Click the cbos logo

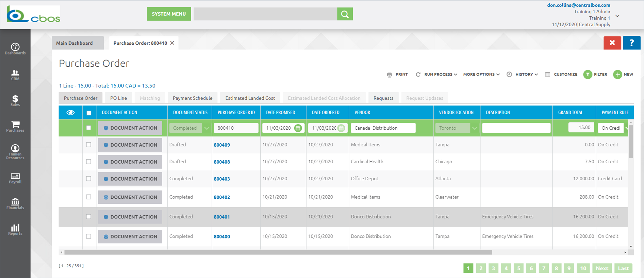pos(33,14)
